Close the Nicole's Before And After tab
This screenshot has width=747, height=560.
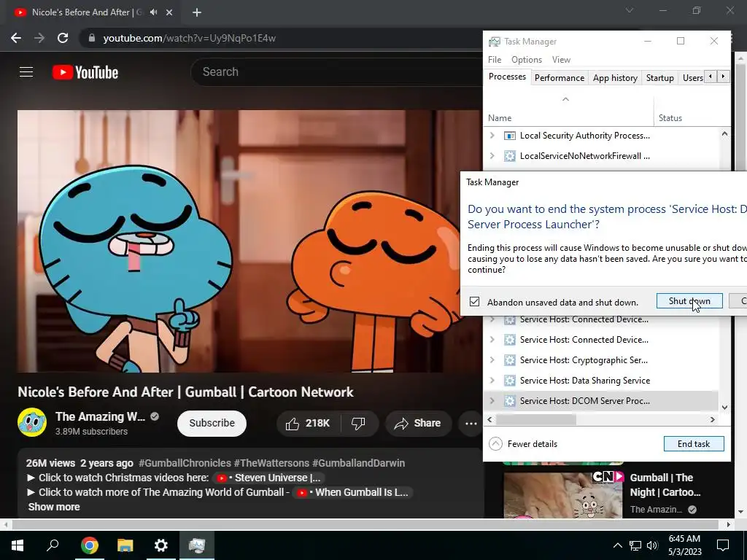(169, 12)
